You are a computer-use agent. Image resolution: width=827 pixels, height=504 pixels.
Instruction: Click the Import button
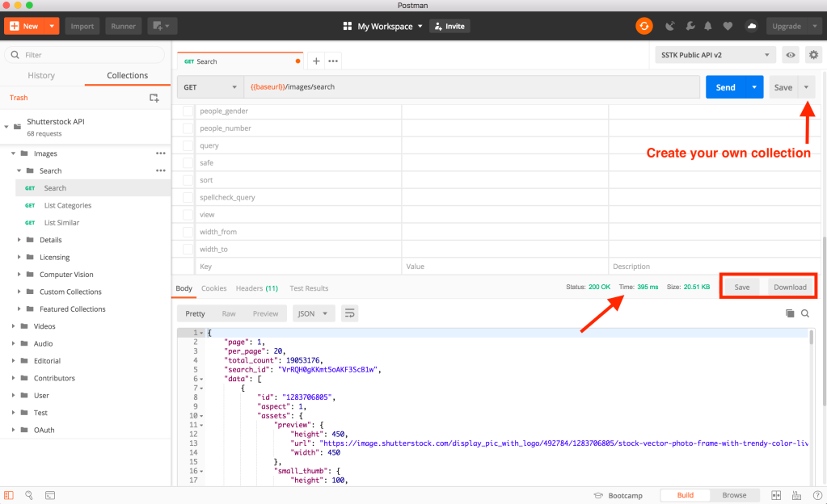tap(82, 26)
